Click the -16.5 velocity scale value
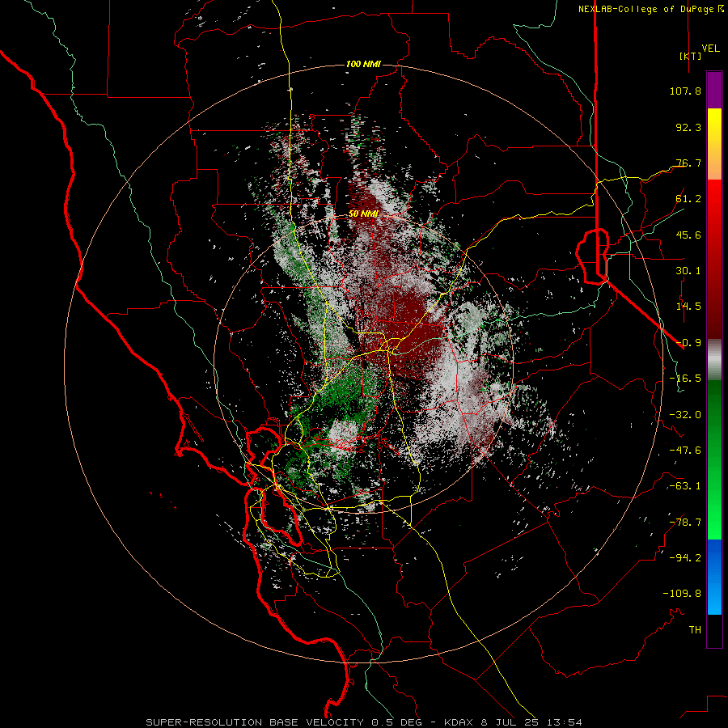This screenshot has width=728, height=728. [685, 379]
